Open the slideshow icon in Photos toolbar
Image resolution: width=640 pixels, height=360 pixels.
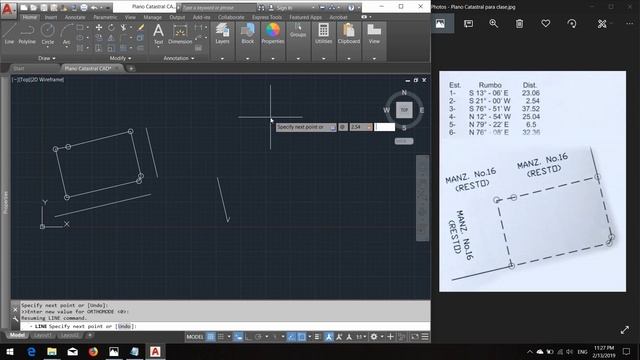pos(468,24)
